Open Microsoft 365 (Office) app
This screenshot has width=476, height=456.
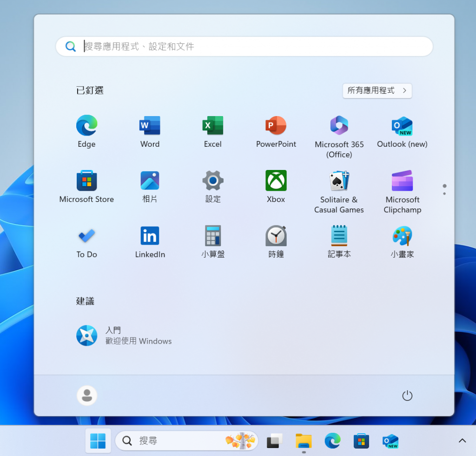pyautogui.click(x=339, y=137)
